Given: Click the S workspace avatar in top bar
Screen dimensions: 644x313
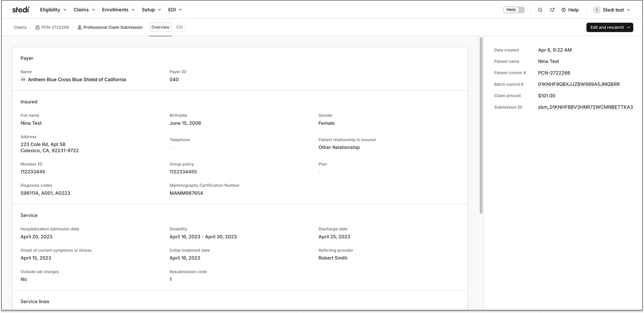Looking at the screenshot, I should pos(597,10).
